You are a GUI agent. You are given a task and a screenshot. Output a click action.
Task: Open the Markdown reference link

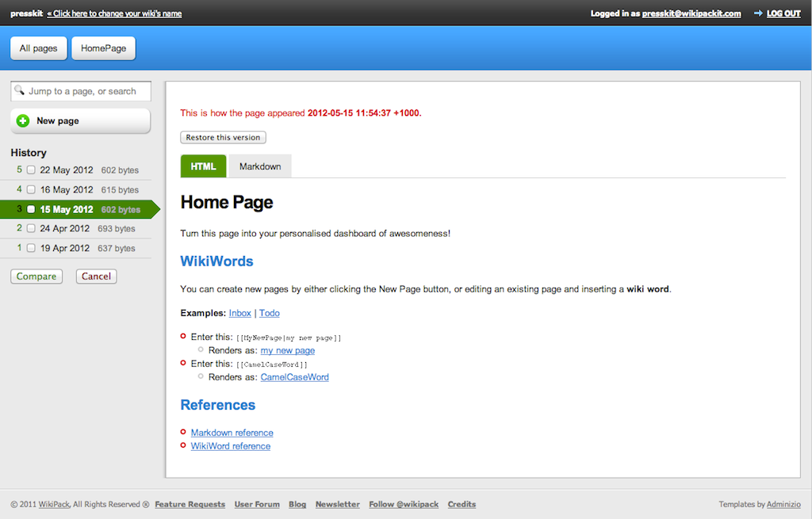click(232, 433)
